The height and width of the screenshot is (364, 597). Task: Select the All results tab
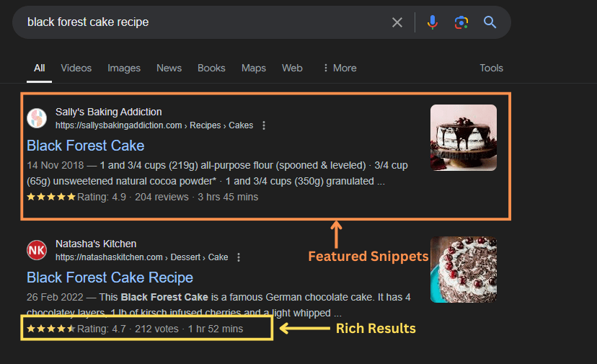tap(39, 68)
